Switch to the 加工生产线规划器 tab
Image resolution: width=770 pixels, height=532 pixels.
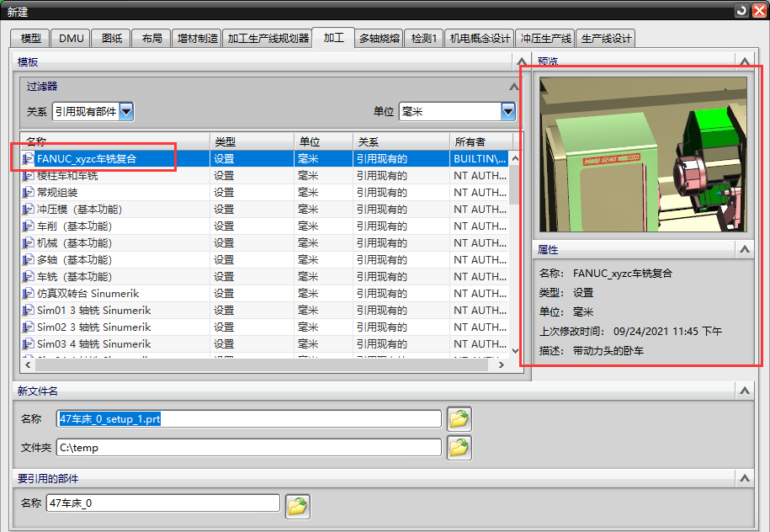tap(268, 39)
